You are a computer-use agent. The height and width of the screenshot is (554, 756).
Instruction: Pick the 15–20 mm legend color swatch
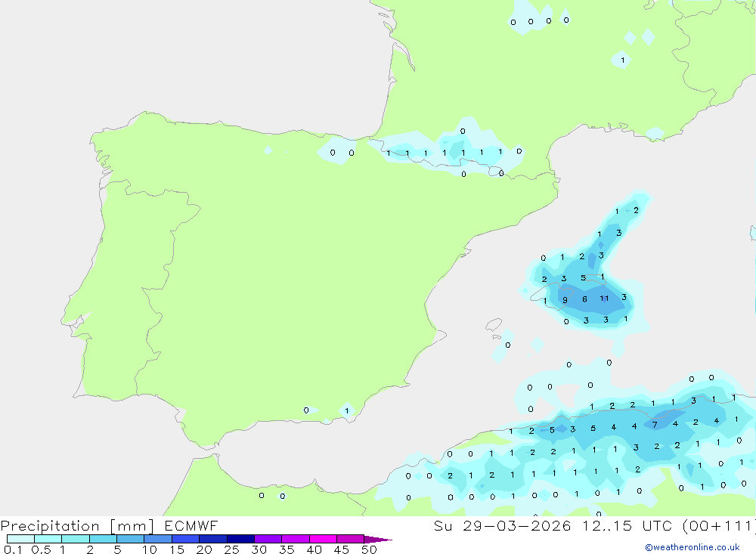(185, 539)
